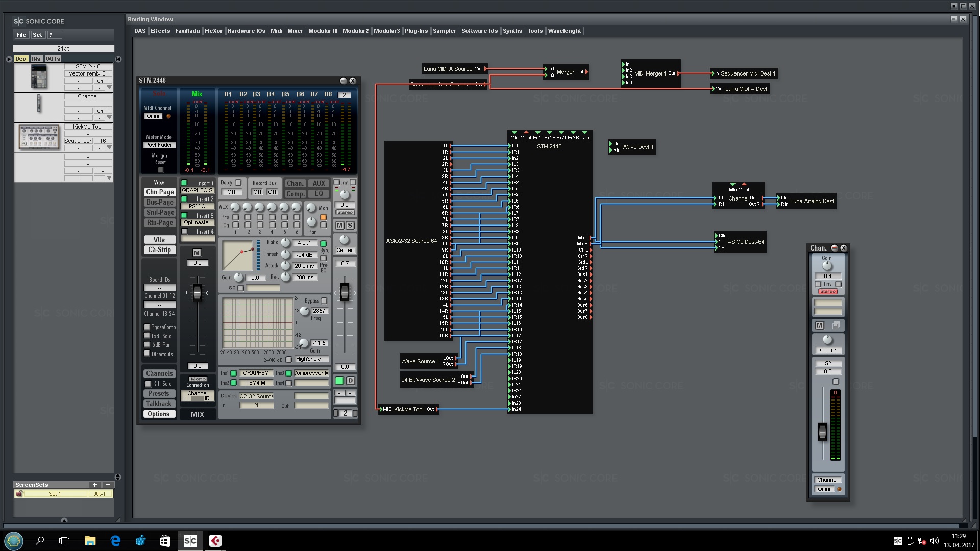
Task: Open the Mixer menu in Routing Window
Action: [295, 31]
